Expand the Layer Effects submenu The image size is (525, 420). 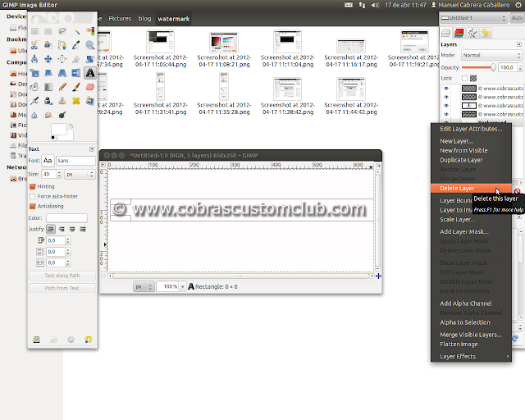pyautogui.click(x=471, y=356)
